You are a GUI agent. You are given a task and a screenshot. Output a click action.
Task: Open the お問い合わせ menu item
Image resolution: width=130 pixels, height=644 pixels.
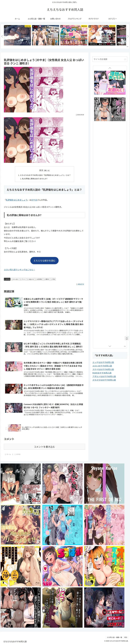pos(55,19)
